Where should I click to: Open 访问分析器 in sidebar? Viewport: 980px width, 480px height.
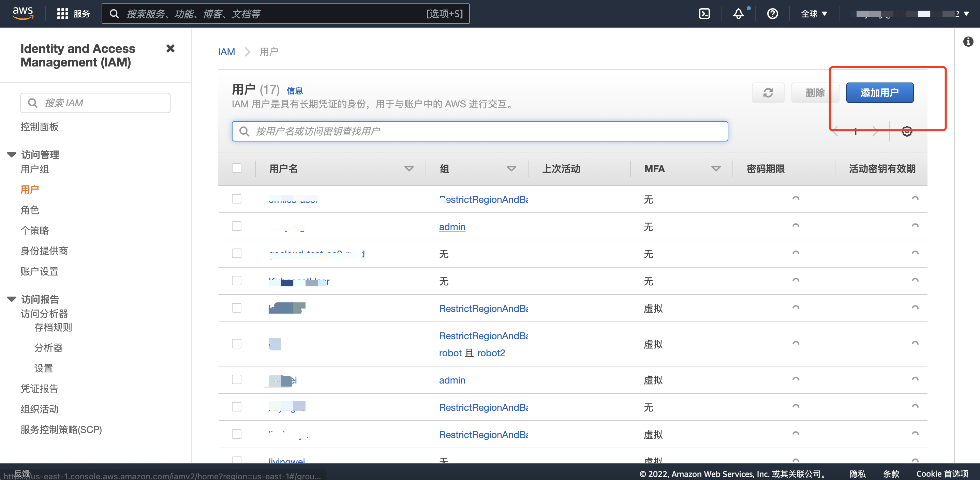(44, 313)
